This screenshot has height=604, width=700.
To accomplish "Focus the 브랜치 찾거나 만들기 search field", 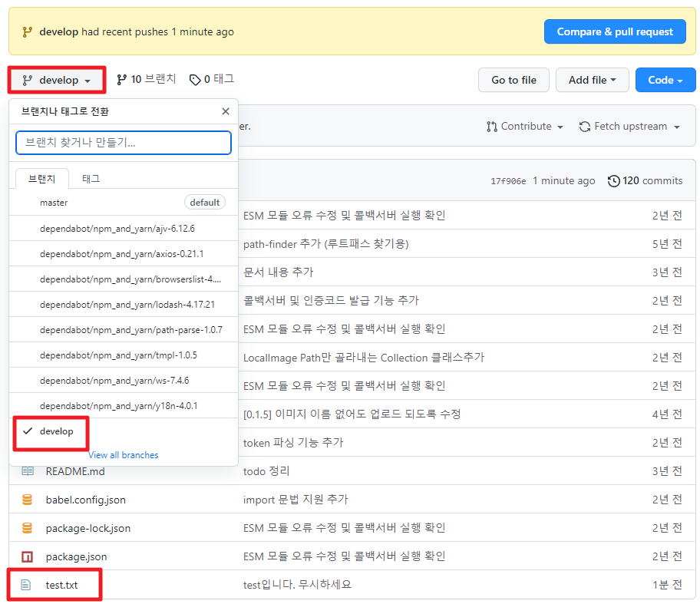I will pyautogui.click(x=124, y=143).
